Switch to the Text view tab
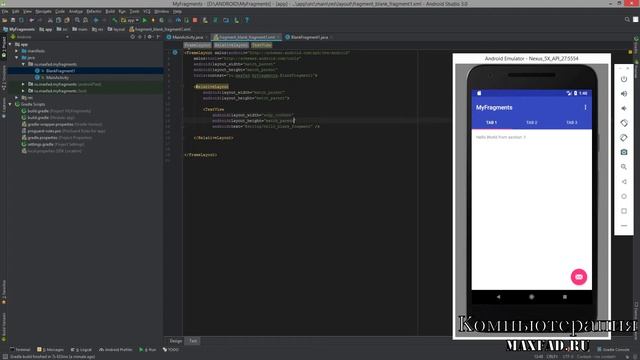Viewport: 640px width, 360px height. point(193,341)
